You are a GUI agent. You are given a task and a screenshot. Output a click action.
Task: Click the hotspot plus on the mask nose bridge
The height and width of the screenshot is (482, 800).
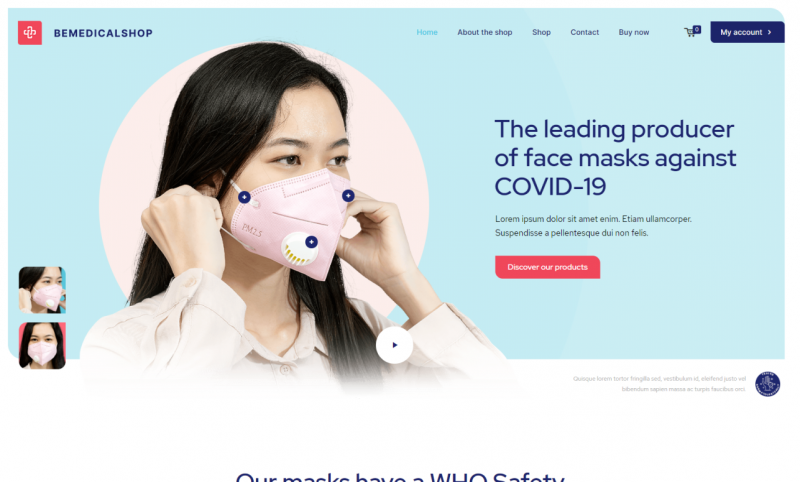[x=348, y=195]
